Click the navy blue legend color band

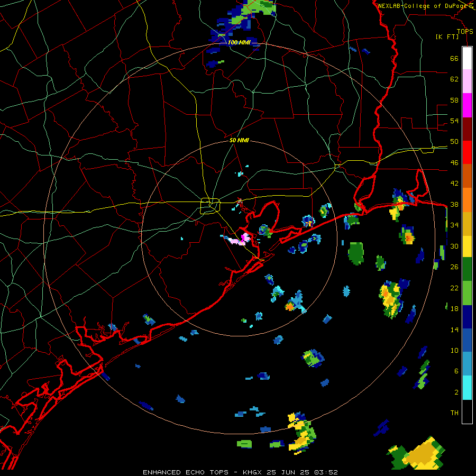click(x=467, y=317)
